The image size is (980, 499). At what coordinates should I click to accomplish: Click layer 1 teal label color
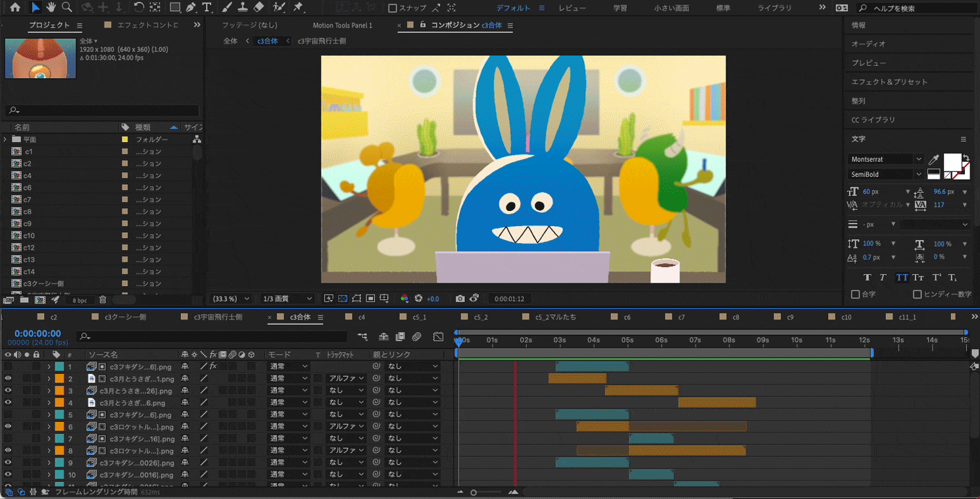coord(59,366)
